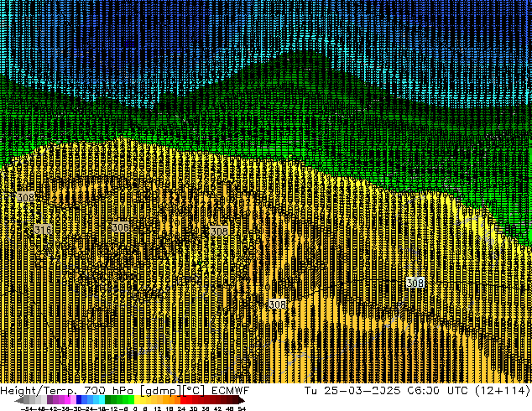Click the light-blue-backed 308 contour label

(415, 283)
